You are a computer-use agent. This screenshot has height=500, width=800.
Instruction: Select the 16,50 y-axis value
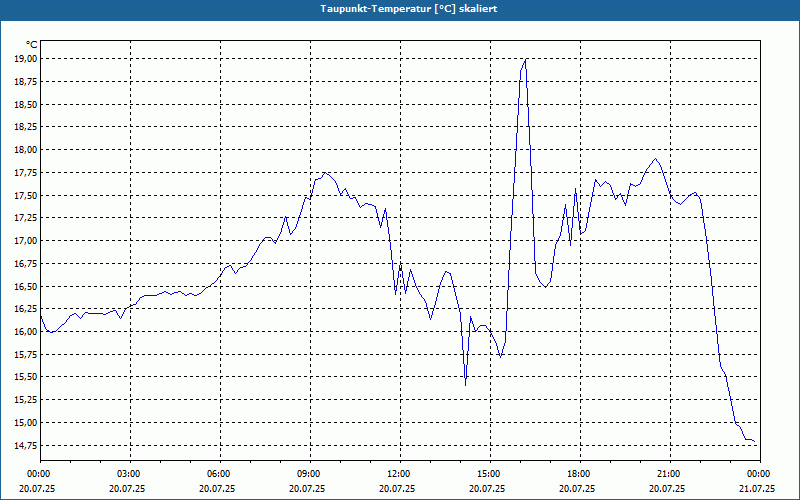pos(27,286)
